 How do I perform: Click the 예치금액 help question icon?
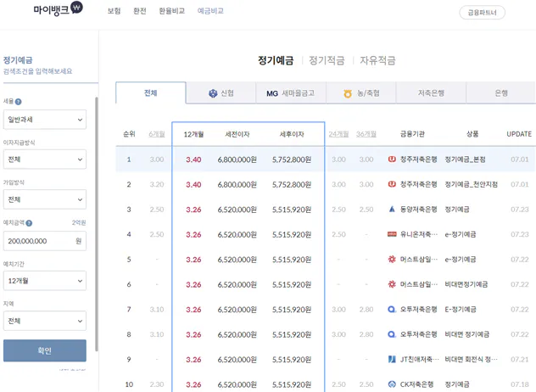(x=29, y=223)
